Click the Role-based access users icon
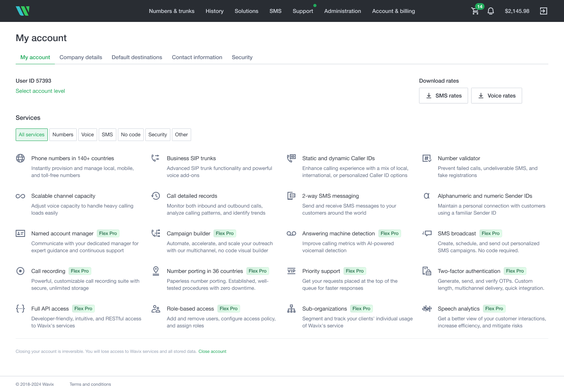This screenshot has width=564, height=392. [156, 309]
